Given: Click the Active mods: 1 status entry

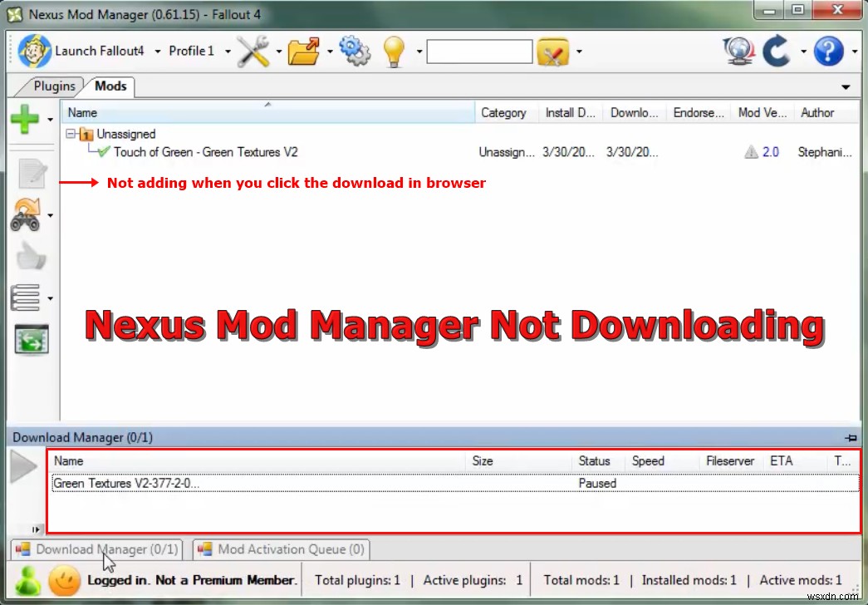Looking at the screenshot, I should coord(801,580).
